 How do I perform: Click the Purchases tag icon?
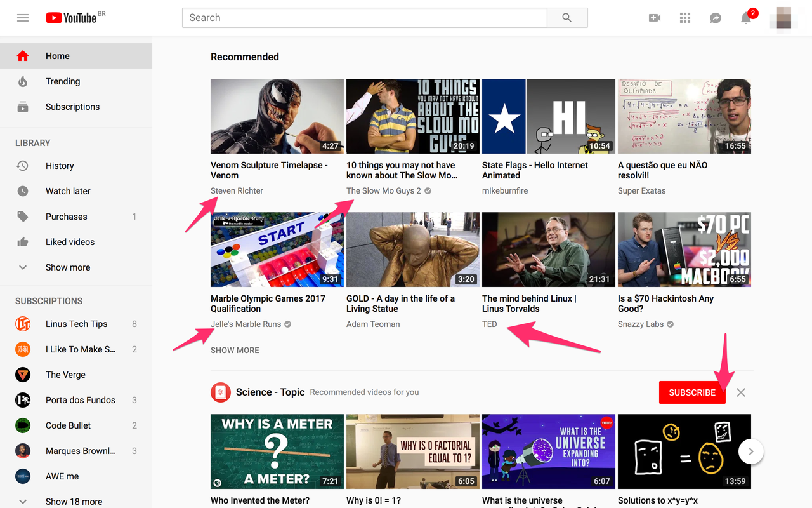(x=23, y=217)
